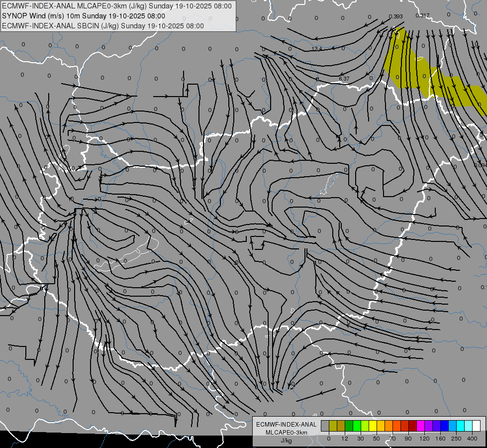This screenshot has width=487, height=448.
Task: Click the legend tick value 160
Action: (x=440, y=439)
